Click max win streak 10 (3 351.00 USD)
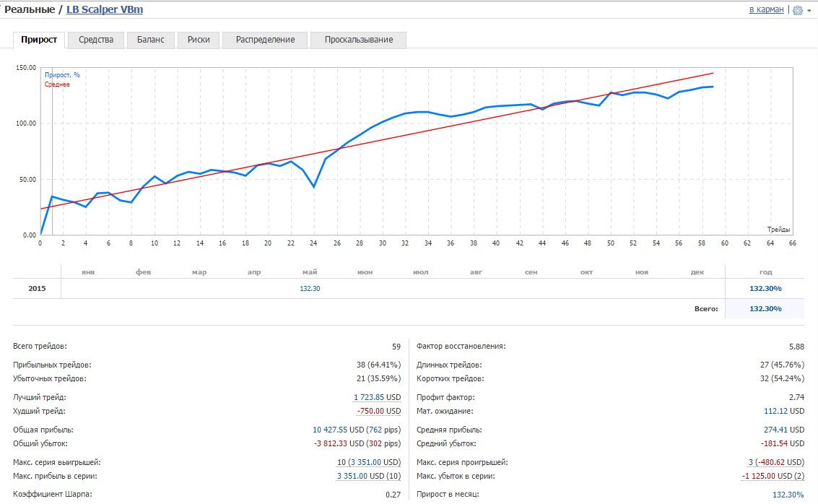 click(x=369, y=462)
